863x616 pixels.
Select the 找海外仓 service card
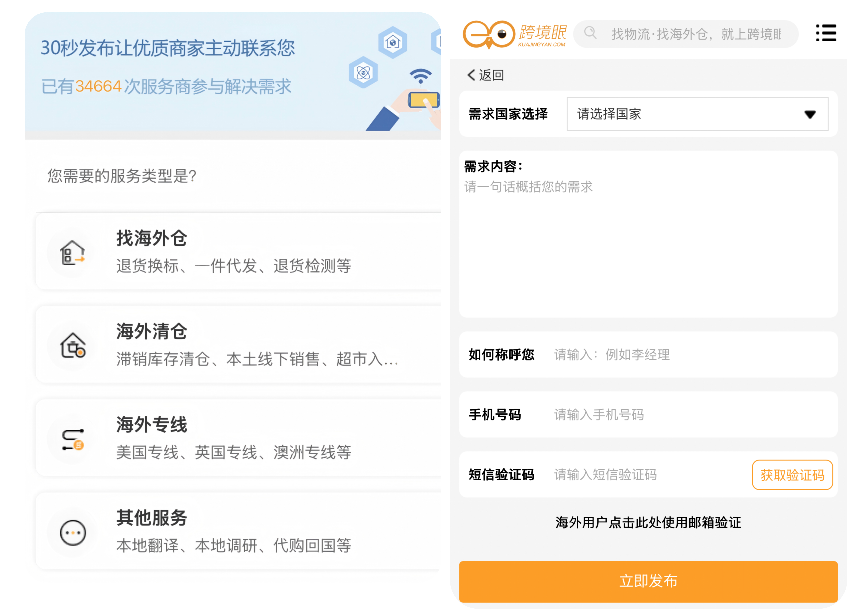pos(238,251)
